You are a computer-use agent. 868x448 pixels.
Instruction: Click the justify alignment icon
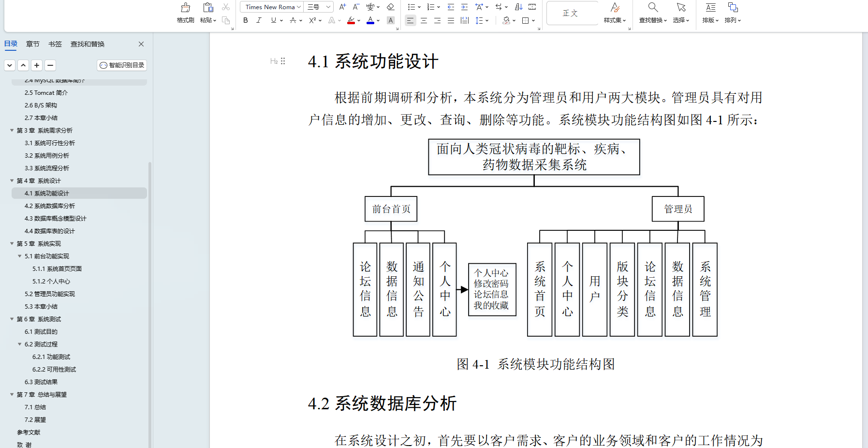point(451,20)
